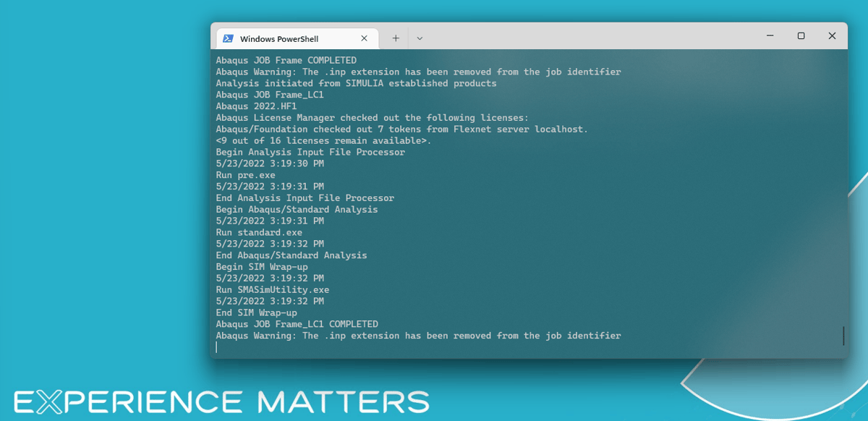This screenshot has height=421, width=868.
Task: Click 'Begin Abaqus/Standard Analysis' line
Action: (297, 210)
